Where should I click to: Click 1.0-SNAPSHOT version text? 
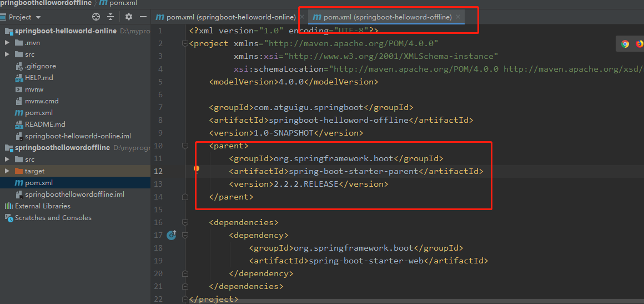[284, 133]
